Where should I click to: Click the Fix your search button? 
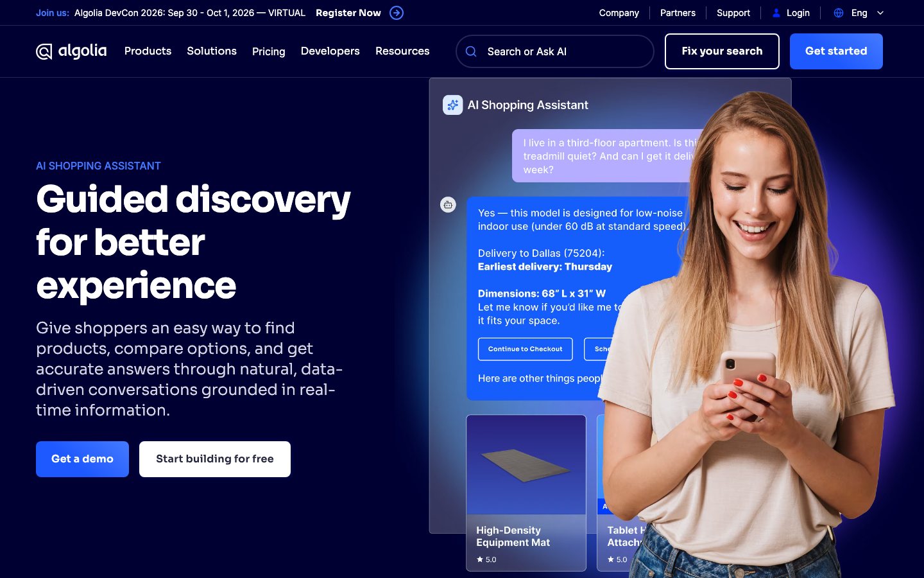pyautogui.click(x=722, y=51)
